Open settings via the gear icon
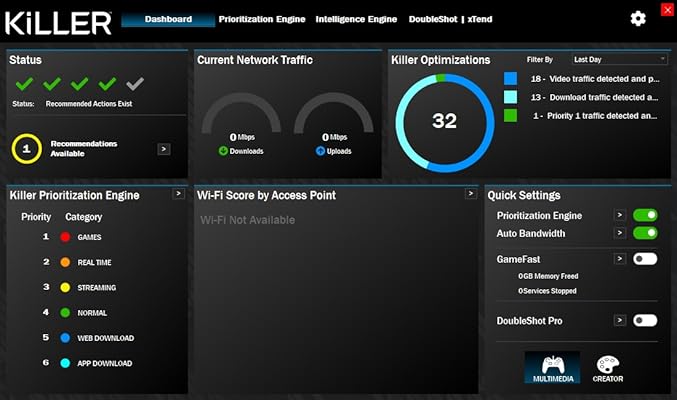This screenshot has width=677, height=400. click(638, 19)
